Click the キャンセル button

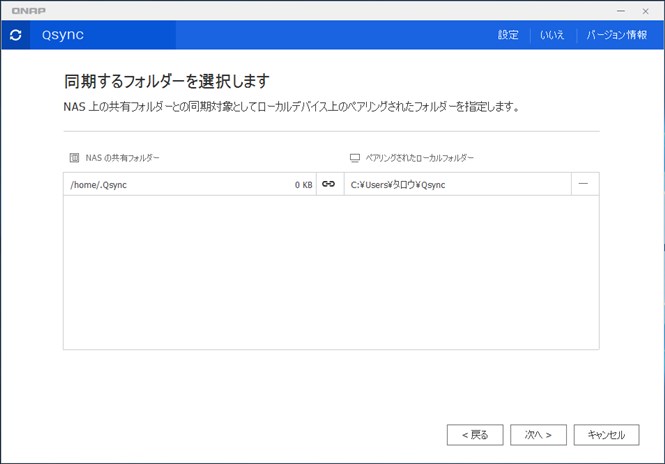click(x=606, y=435)
